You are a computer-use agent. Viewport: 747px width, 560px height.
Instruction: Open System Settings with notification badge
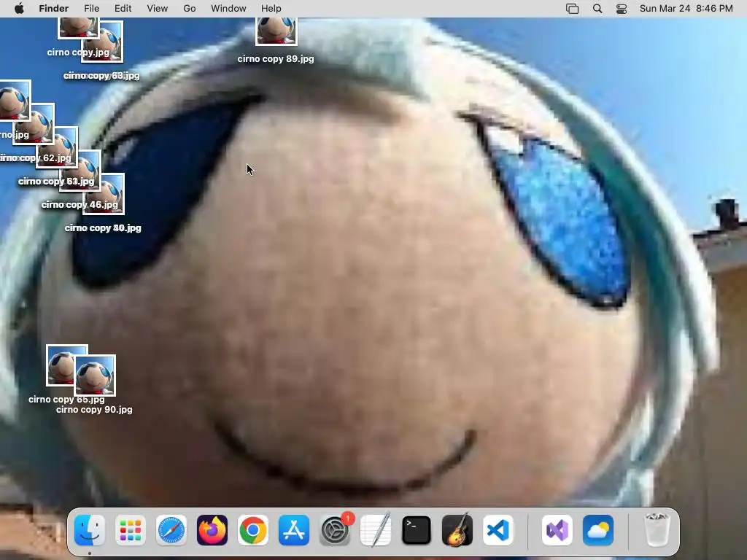[x=335, y=530]
